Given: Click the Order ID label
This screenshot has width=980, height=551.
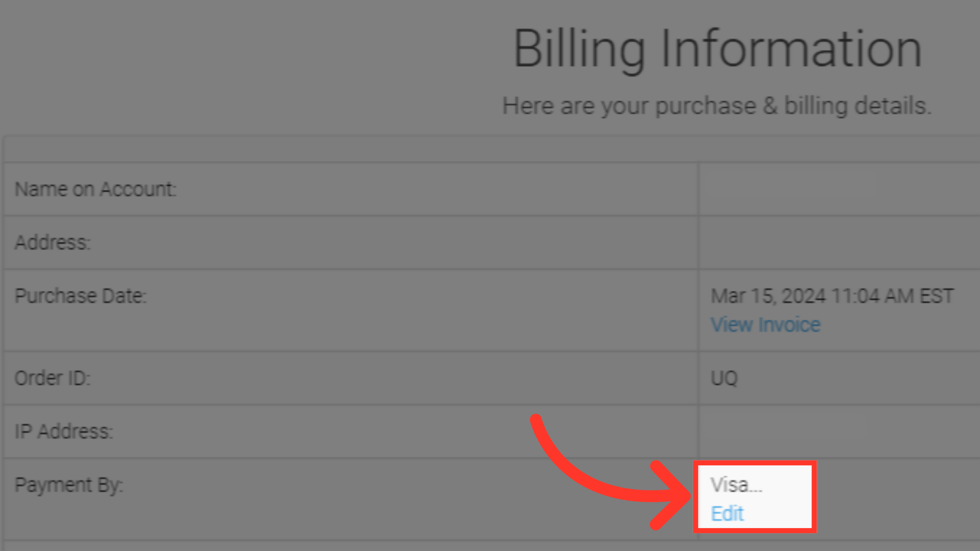Looking at the screenshot, I should 53,378.
